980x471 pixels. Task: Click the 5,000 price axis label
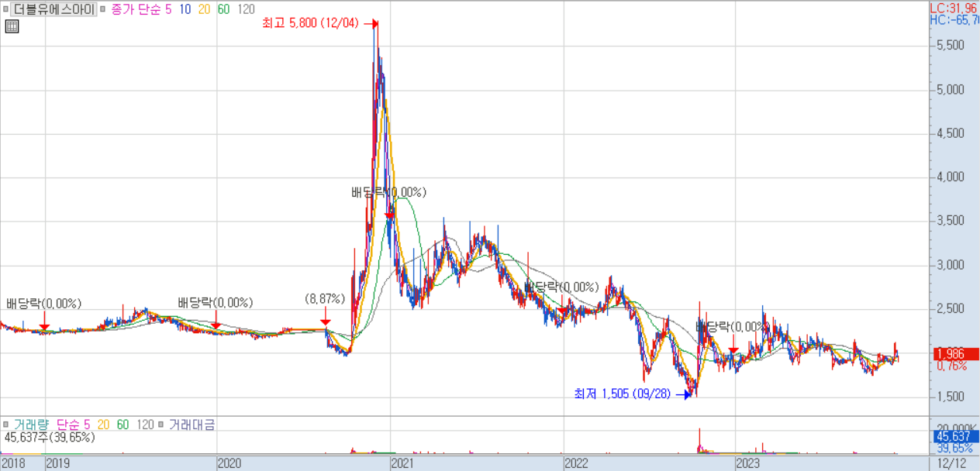pyautogui.click(x=951, y=90)
